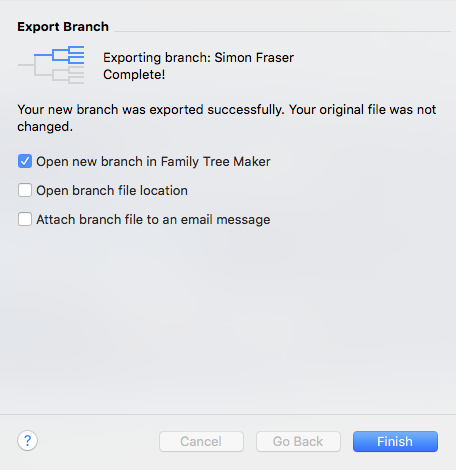Image resolution: width=456 pixels, height=470 pixels.
Task: Click the exported successfully message text
Action: [227, 118]
